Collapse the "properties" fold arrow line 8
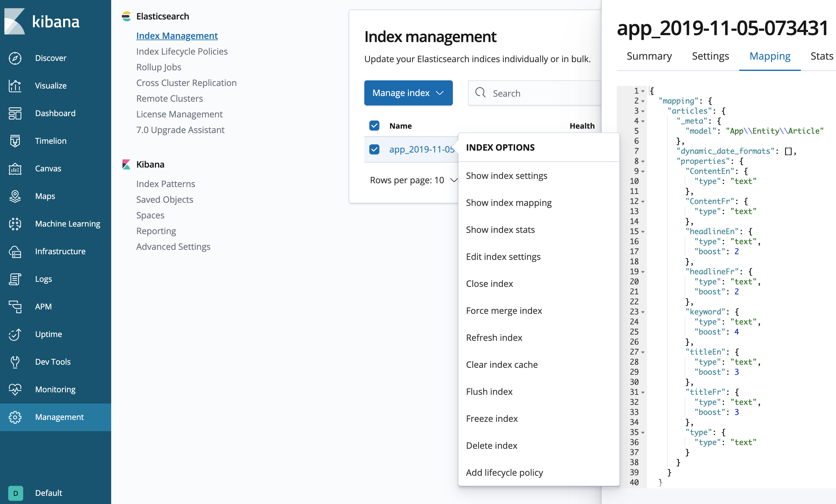Viewport: 836px width, 504px height. tap(643, 162)
